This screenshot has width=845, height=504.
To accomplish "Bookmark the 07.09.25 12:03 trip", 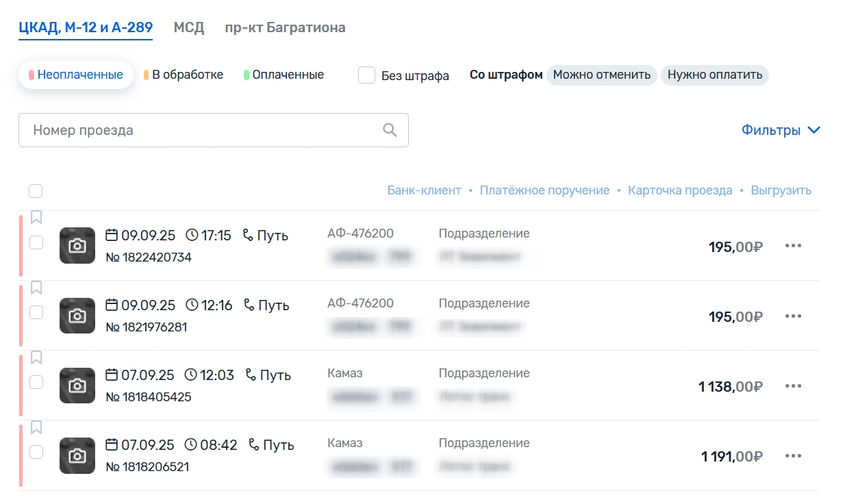I will click(36, 357).
